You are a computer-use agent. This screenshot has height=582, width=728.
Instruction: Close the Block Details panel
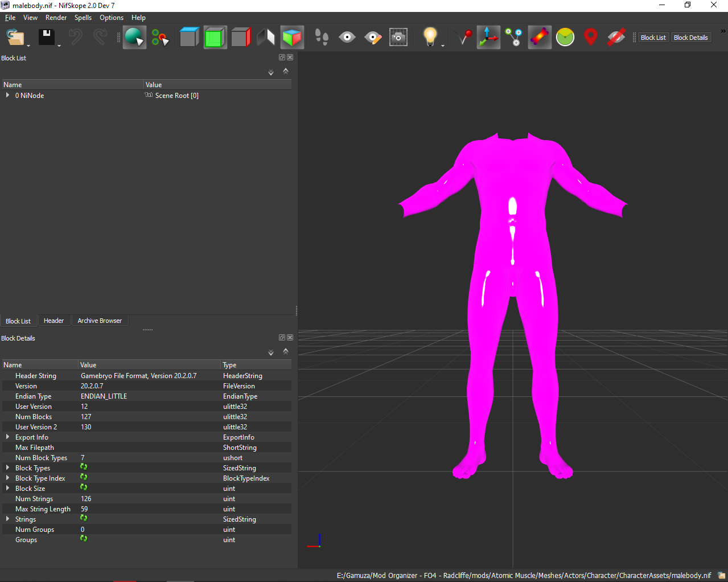click(x=290, y=338)
